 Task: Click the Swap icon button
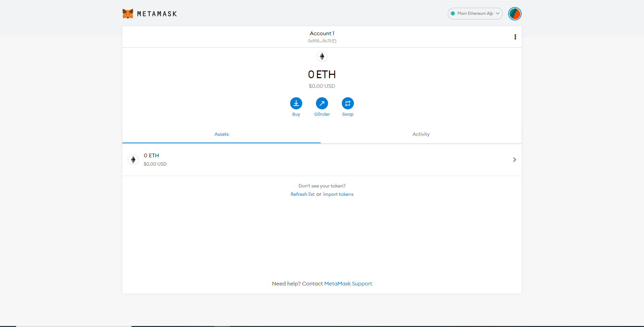(348, 103)
